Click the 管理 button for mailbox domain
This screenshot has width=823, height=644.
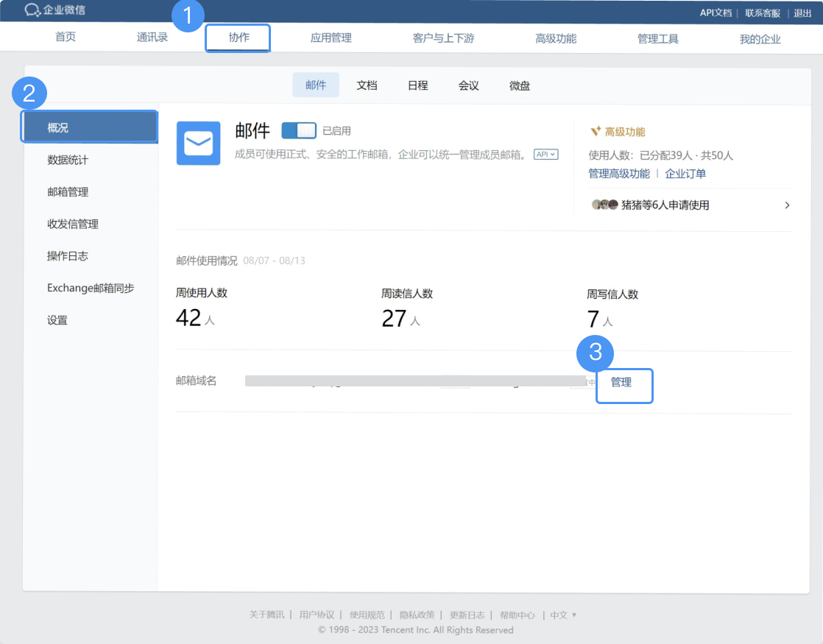(x=621, y=383)
